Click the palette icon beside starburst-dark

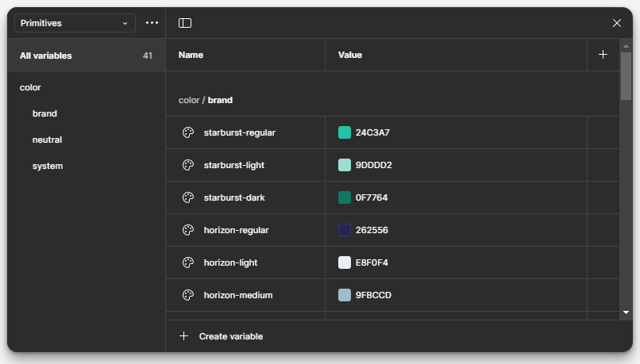[188, 197]
